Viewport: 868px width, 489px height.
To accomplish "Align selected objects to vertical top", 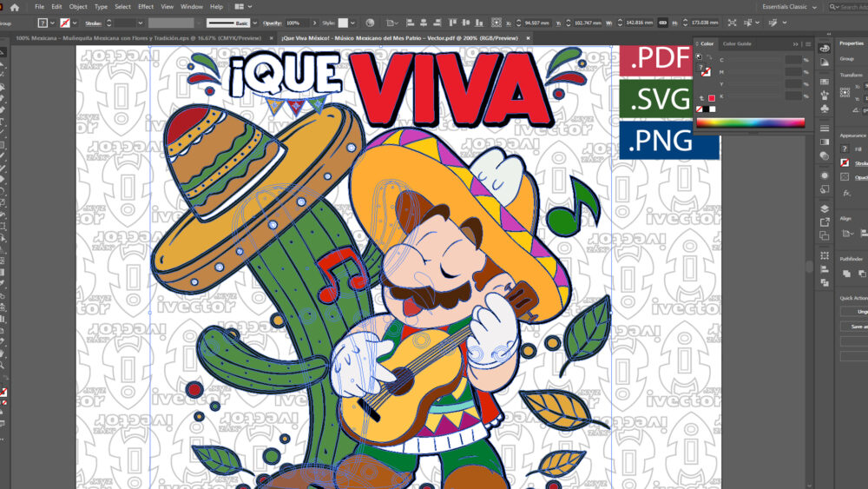I will 452,23.
